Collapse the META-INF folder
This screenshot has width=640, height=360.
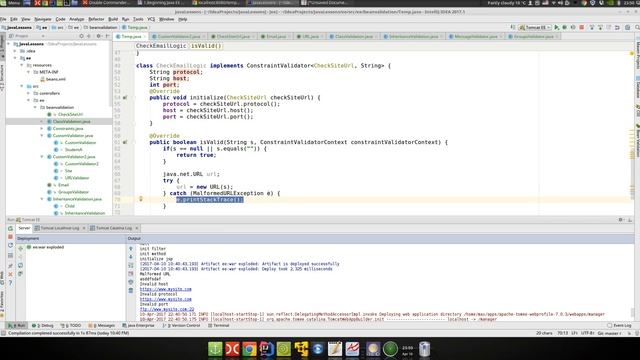[x=29, y=72]
